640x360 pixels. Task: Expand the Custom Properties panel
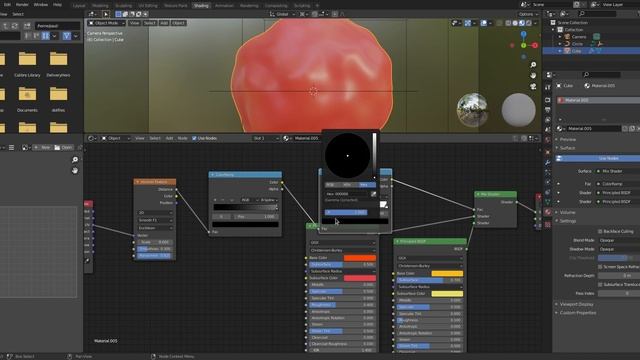click(578, 313)
